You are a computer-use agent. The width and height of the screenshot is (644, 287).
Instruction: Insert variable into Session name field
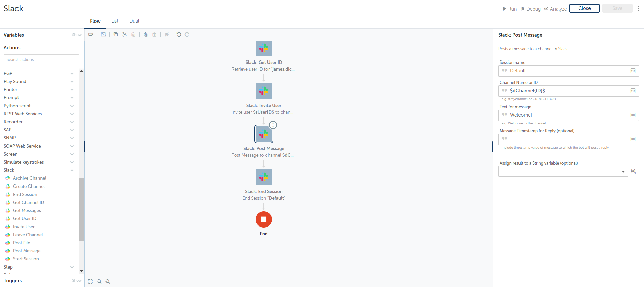point(633,71)
